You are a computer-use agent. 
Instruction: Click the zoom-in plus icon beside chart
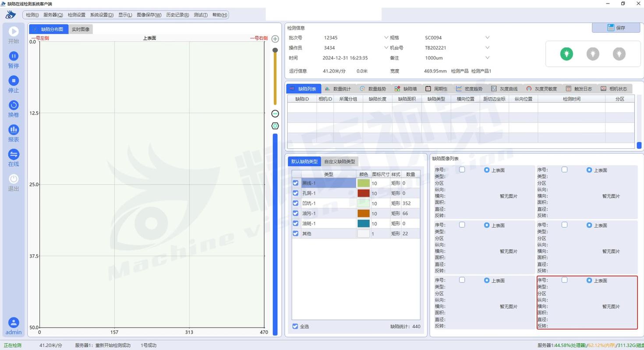tap(275, 39)
